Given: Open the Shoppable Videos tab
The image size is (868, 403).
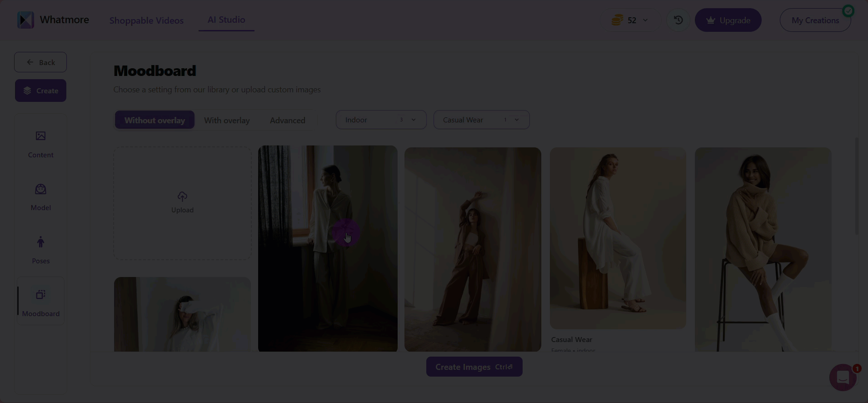Looking at the screenshot, I should point(146,20).
